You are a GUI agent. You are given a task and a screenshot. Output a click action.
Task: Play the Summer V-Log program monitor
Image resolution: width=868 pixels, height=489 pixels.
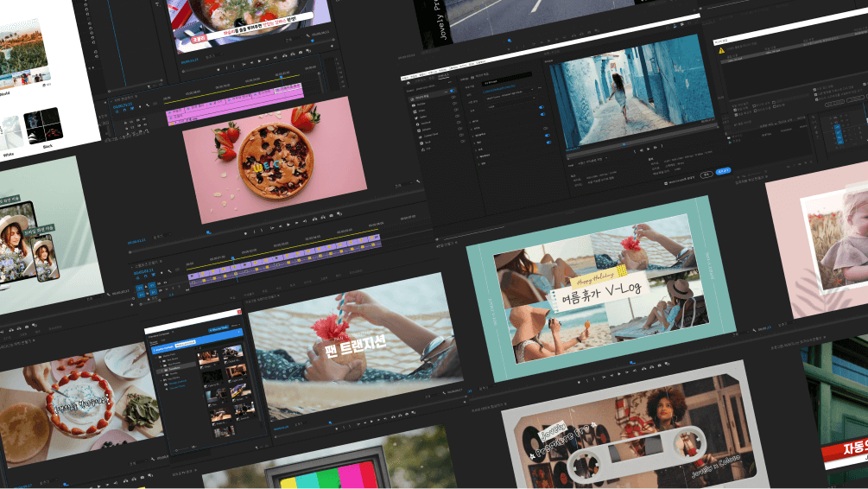click(619, 374)
